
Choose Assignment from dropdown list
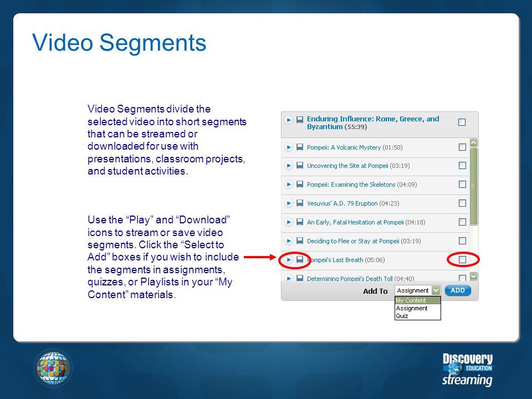tap(418, 308)
